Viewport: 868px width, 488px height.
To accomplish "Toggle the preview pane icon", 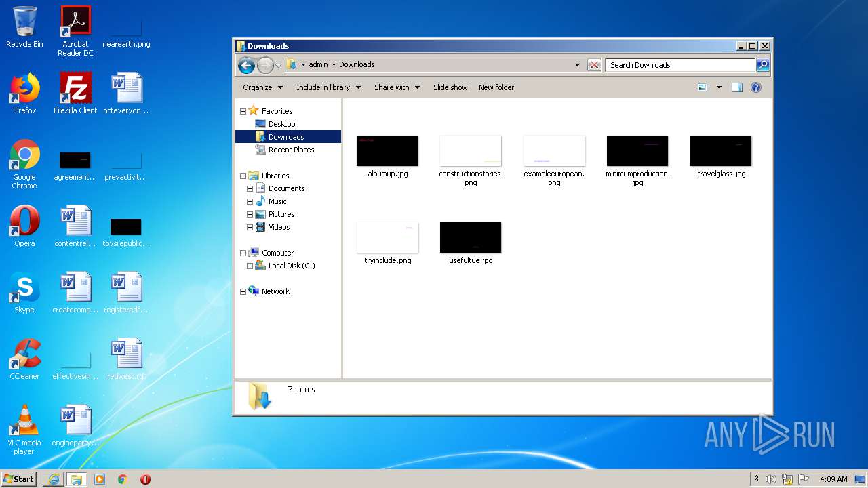I will coord(737,87).
